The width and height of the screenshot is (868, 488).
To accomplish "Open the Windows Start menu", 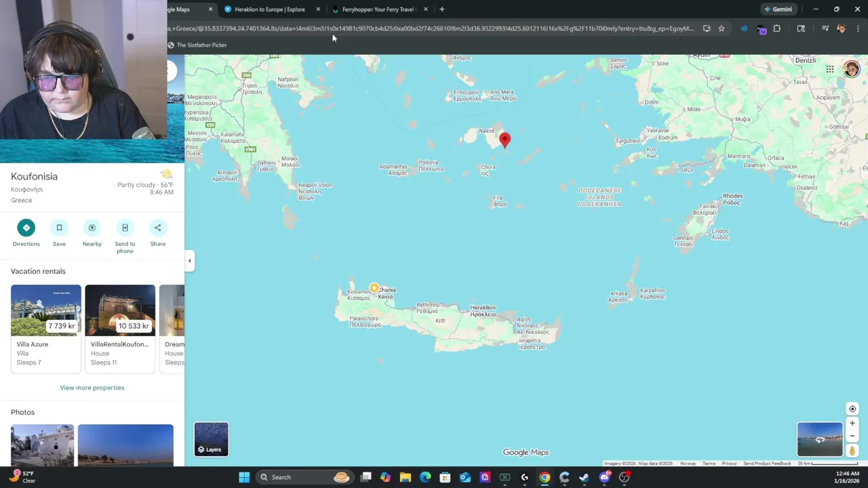I will pos(244,477).
